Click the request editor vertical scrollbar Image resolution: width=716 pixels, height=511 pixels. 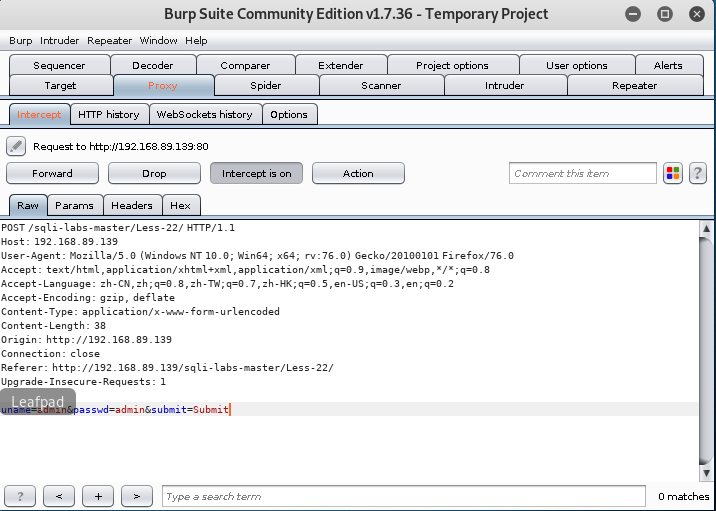coord(706,351)
